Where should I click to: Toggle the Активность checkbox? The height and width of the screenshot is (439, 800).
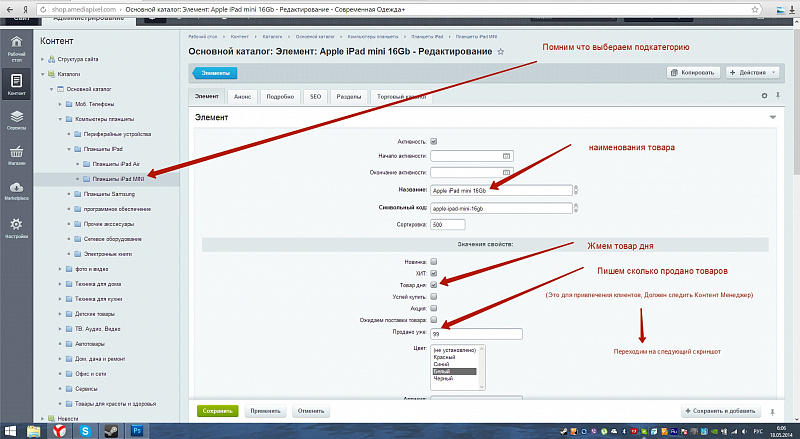pyautogui.click(x=434, y=141)
